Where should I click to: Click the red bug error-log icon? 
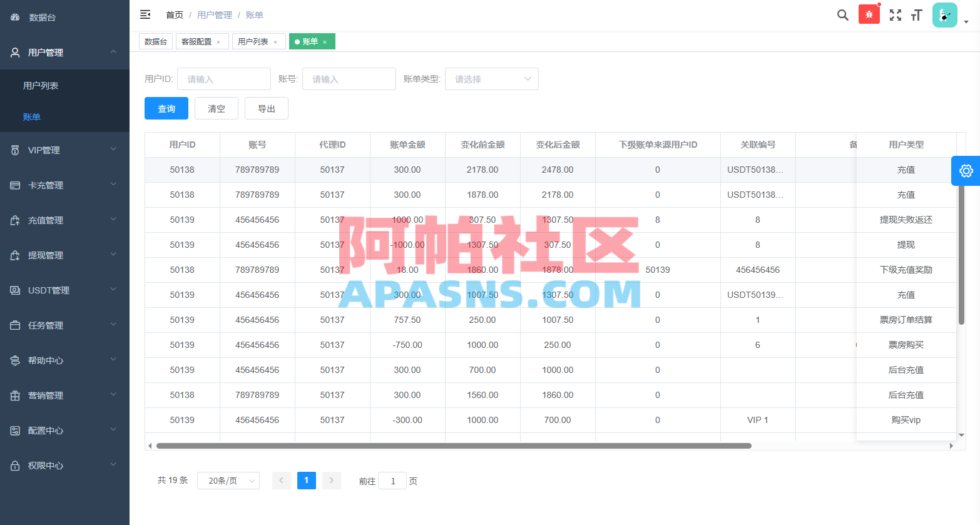tap(869, 14)
